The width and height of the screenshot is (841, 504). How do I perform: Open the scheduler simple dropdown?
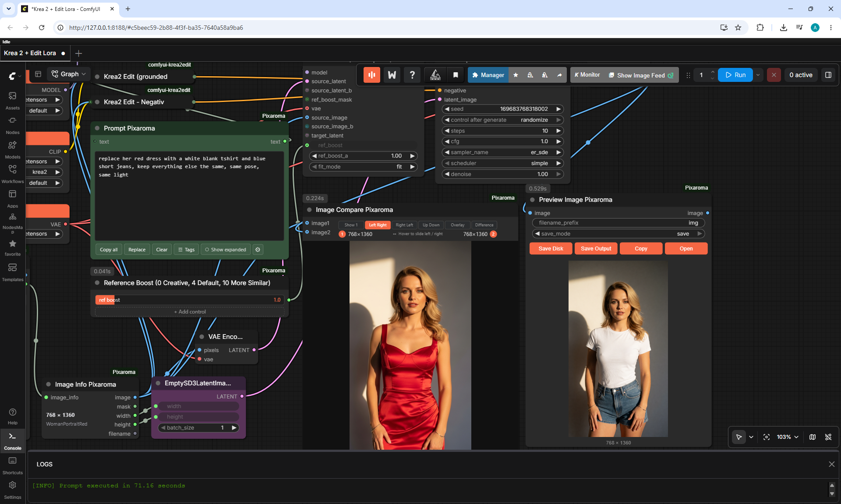pyautogui.click(x=502, y=163)
